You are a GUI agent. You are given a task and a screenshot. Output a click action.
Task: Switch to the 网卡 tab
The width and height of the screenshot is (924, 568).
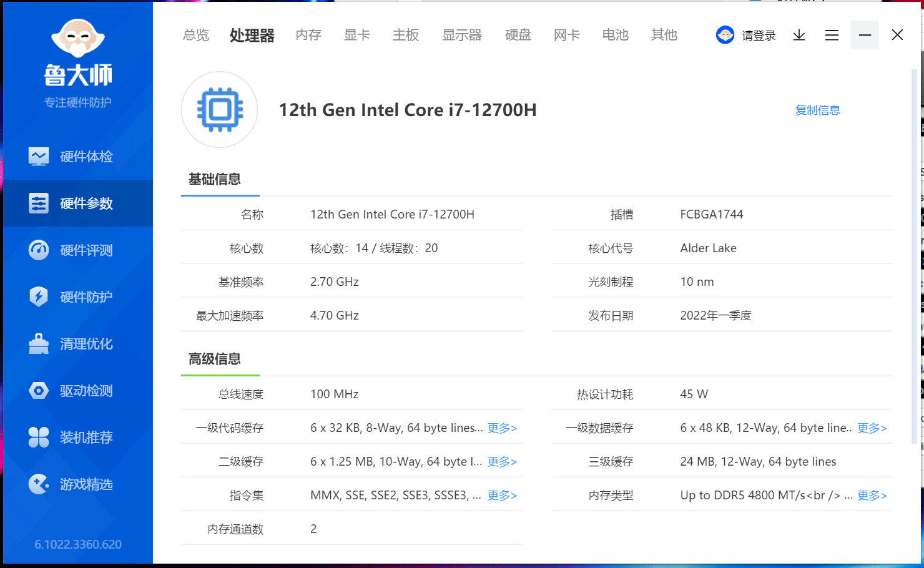[x=567, y=35]
